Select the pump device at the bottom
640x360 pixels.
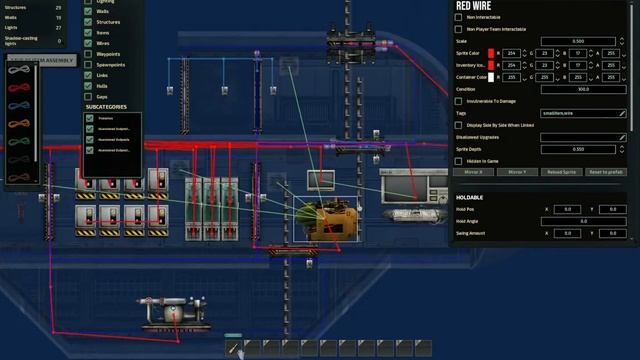[x=173, y=313]
